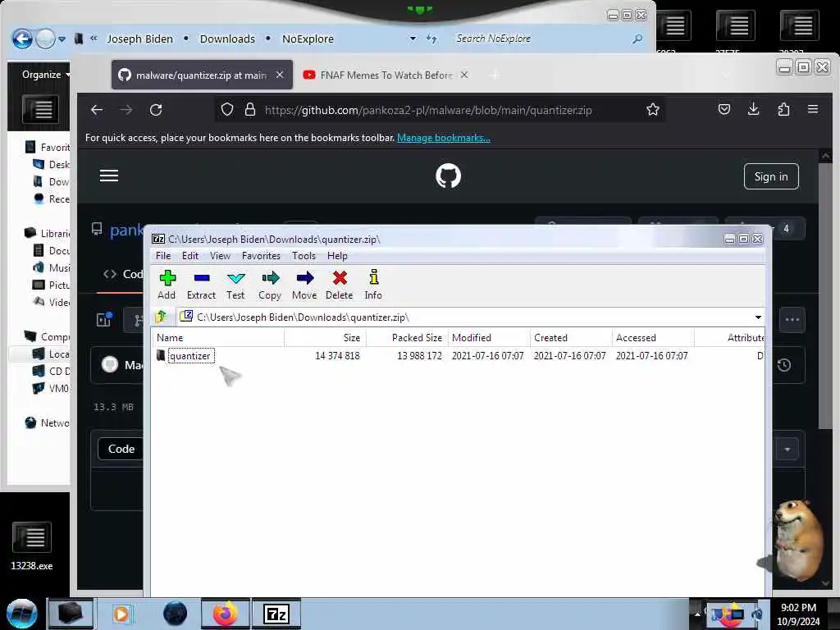Screen dimensions: 840x630
Task: Click Downloads in Explorer breadcrumb
Action: coord(227,39)
